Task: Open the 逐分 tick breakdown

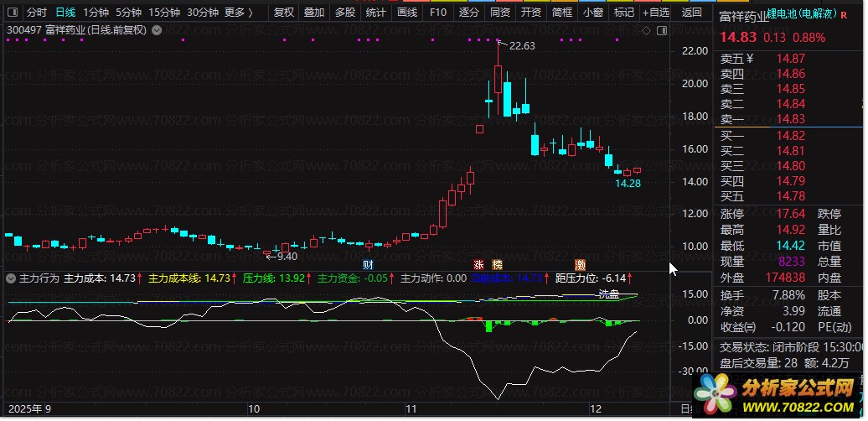Action: (x=469, y=13)
